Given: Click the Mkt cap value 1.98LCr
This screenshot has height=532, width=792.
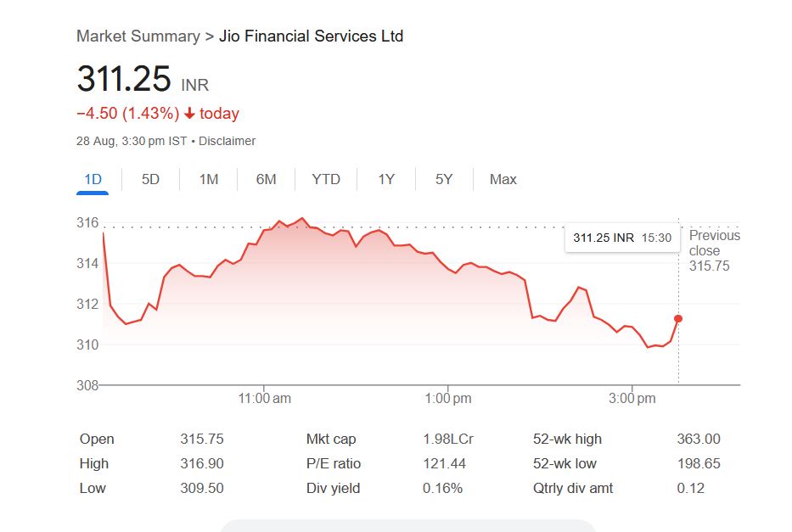Looking at the screenshot, I should pyautogui.click(x=448, y=439).
